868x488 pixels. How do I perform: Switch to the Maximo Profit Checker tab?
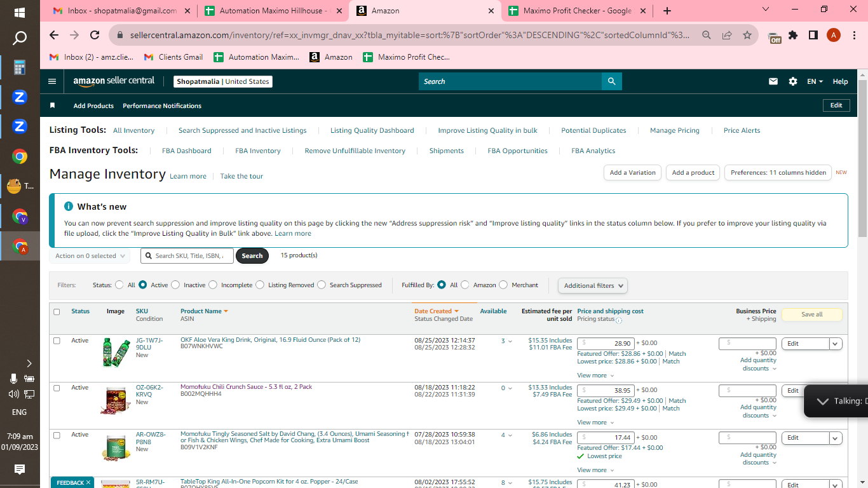coord(576,11)
